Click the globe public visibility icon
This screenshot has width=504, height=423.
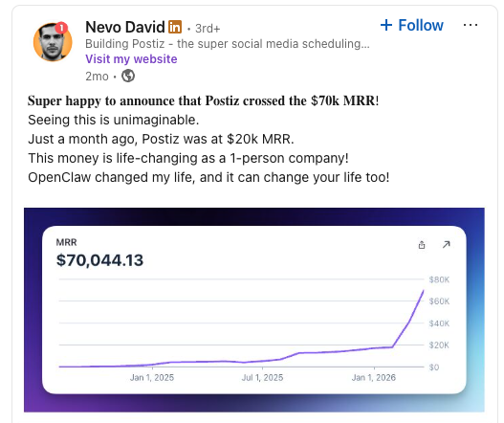pyautogui.click(x=128, y=77)
